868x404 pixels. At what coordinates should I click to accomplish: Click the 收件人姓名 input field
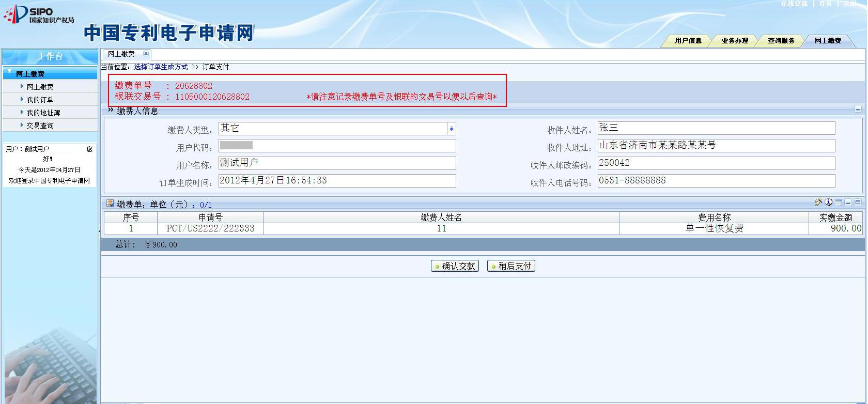coord(716,128)
